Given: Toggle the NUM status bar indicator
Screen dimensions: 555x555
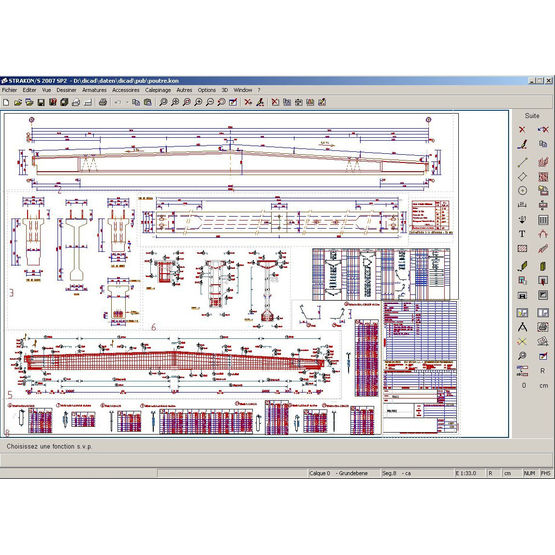Looking at the screenshot, I should (530, 473).
